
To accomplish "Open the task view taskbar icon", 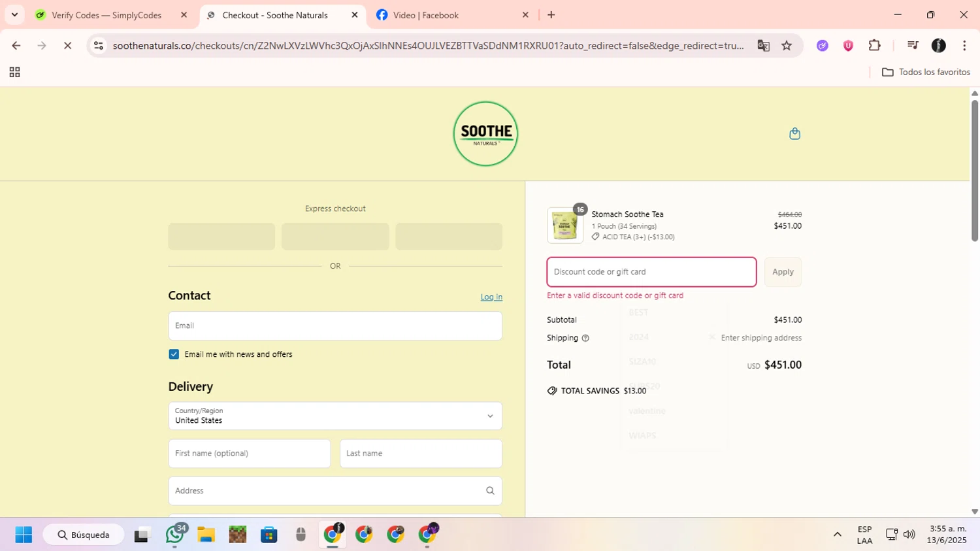I will coord(142,535).
